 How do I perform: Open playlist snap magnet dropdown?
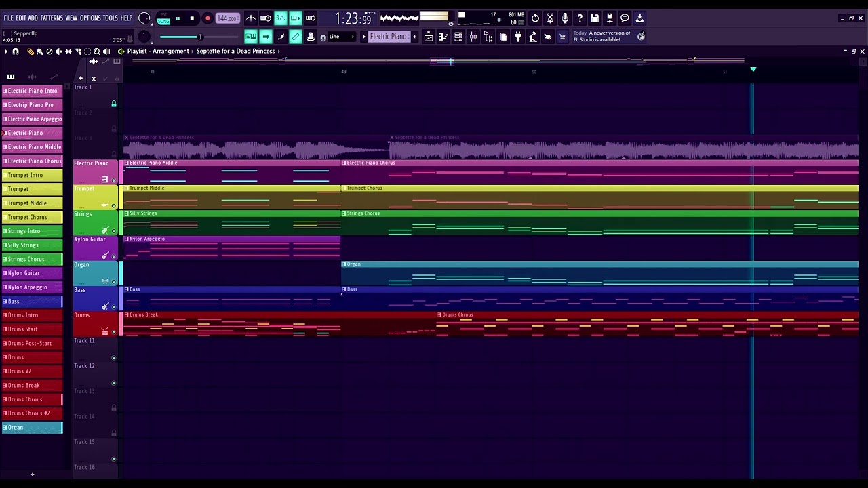coord(16,52)
